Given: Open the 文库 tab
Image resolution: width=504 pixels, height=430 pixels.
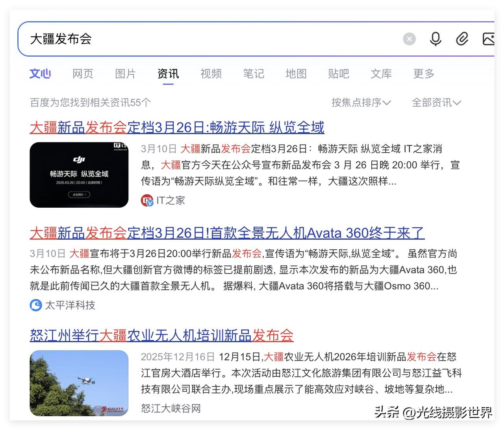Looking at the screenshot, I should coord(381,74).
